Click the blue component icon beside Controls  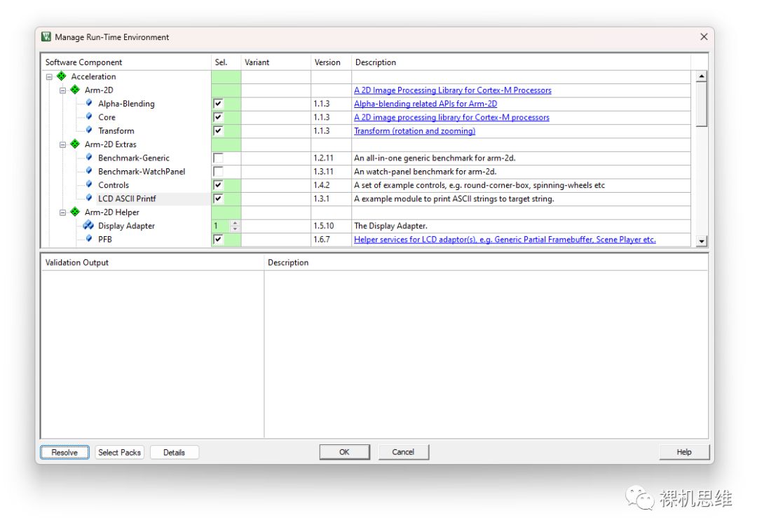(x=89, y=184)
